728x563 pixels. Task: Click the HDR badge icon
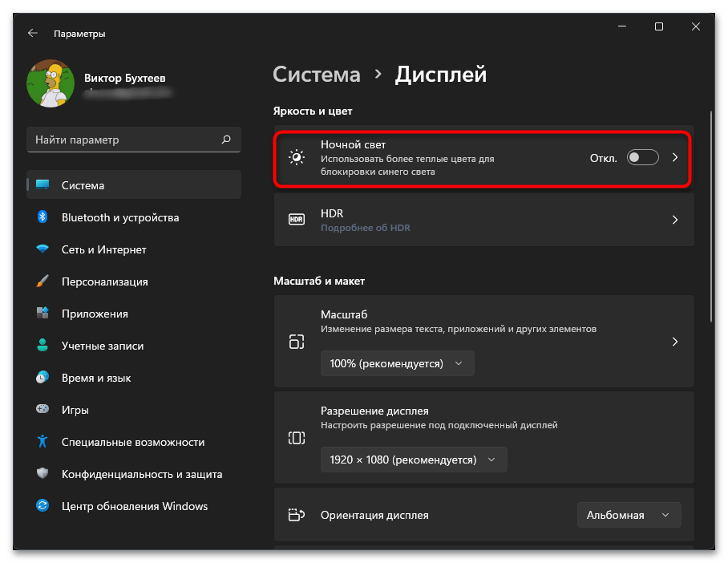(x=297, y=220)
